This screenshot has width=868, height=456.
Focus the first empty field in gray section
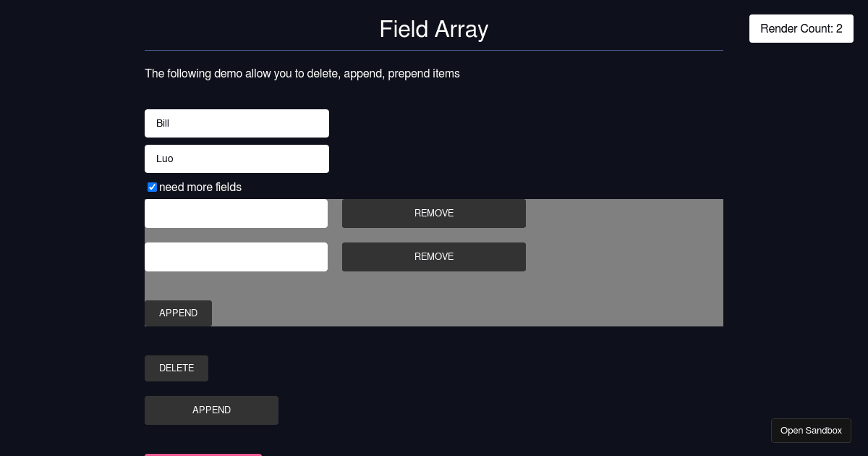coord(236,214)
